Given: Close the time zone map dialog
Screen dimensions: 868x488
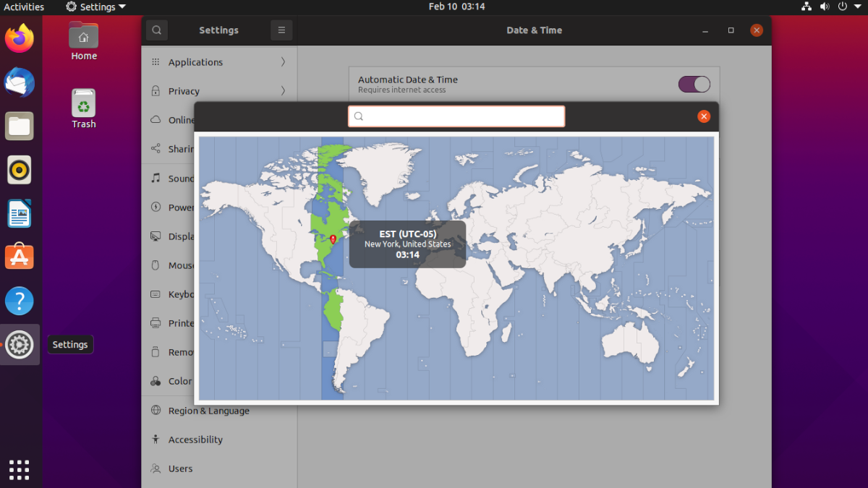Looking at the screenshot, I should tap(703, 116).
